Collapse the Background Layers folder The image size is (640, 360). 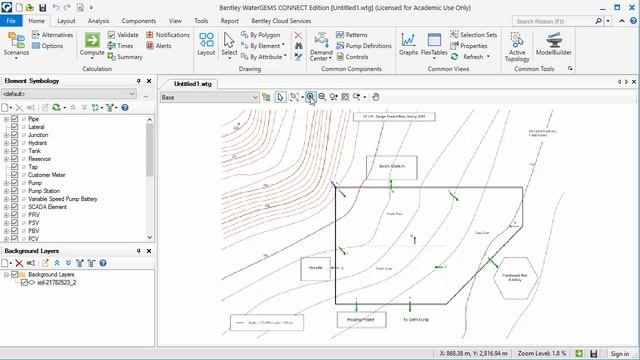pyautogui.click(x=6, y=275)
